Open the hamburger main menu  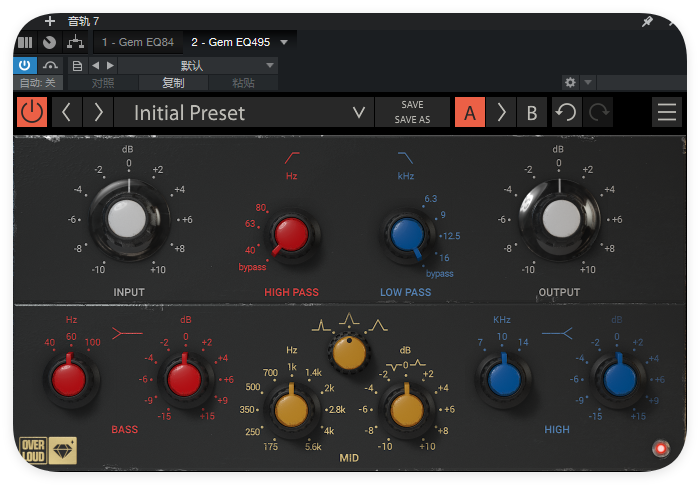click(x=667, y=112)
